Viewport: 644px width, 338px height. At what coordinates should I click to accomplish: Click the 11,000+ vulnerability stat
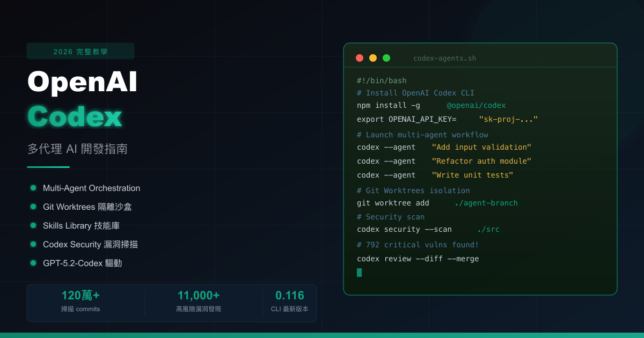pos(199,295)
